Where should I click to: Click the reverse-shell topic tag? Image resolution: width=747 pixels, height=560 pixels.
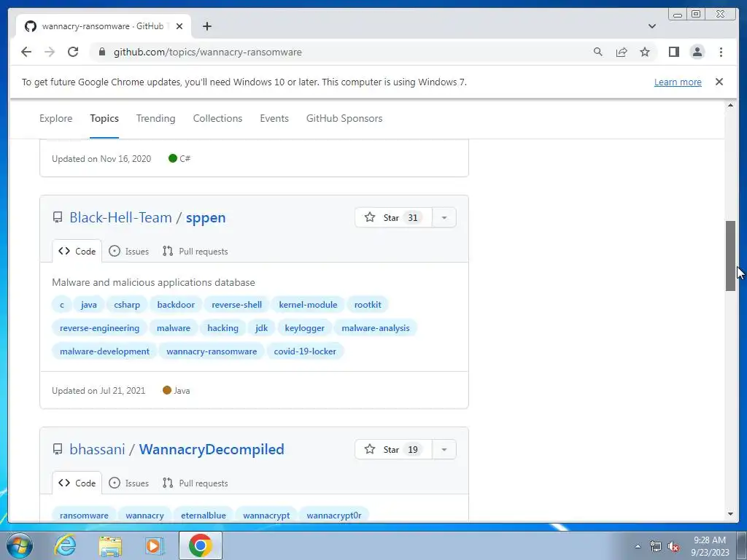(x=237, y=305)
